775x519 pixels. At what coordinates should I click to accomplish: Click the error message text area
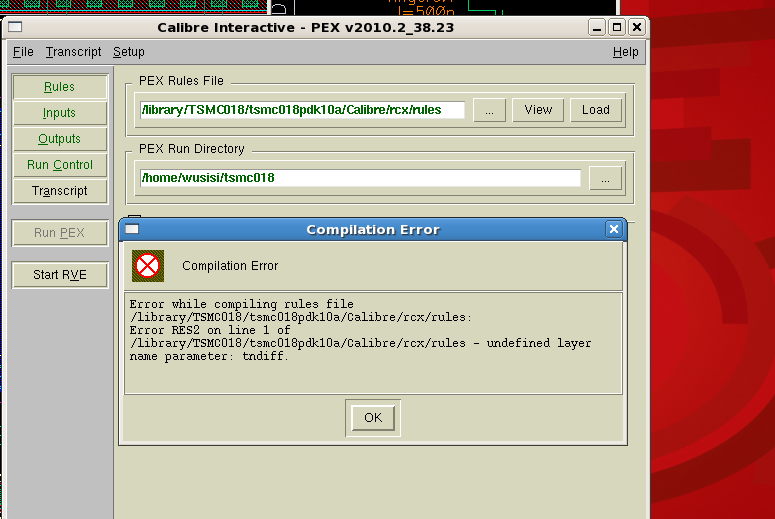(373, 344)
